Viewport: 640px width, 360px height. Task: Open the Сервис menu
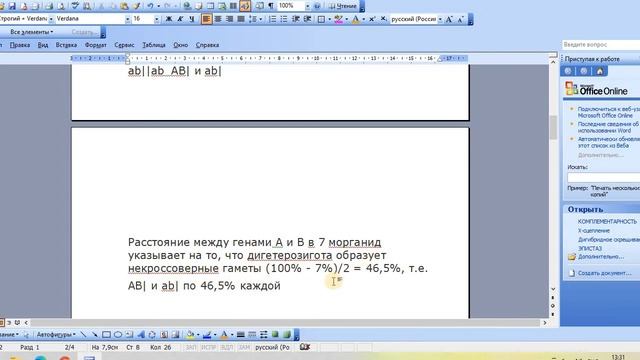[x=124, y=45]
